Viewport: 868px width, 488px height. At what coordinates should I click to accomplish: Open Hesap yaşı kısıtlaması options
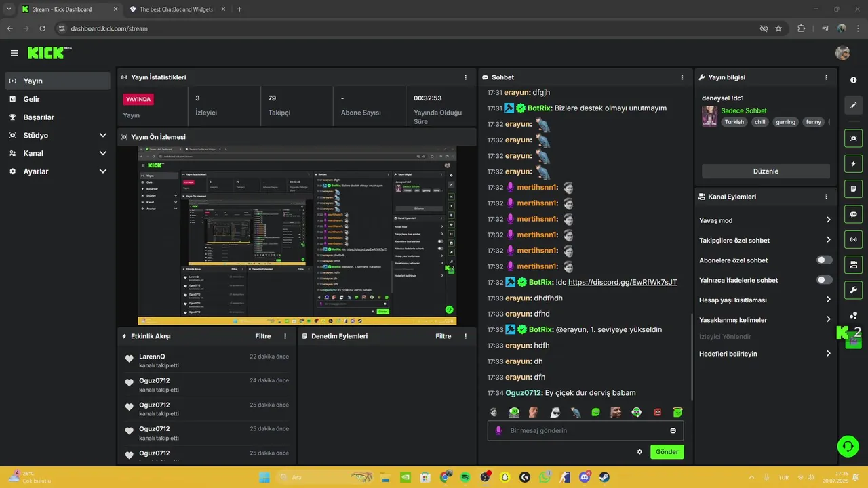pos(766,300)
